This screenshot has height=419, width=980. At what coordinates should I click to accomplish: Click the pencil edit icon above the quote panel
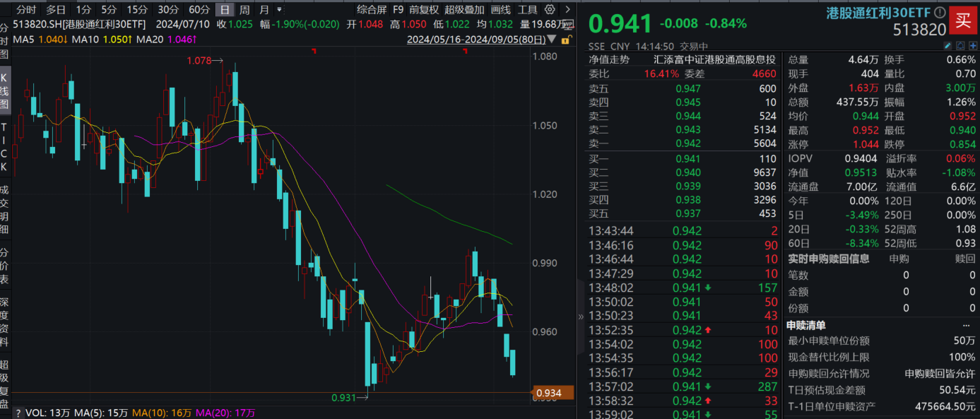click(x=947, y=45)
